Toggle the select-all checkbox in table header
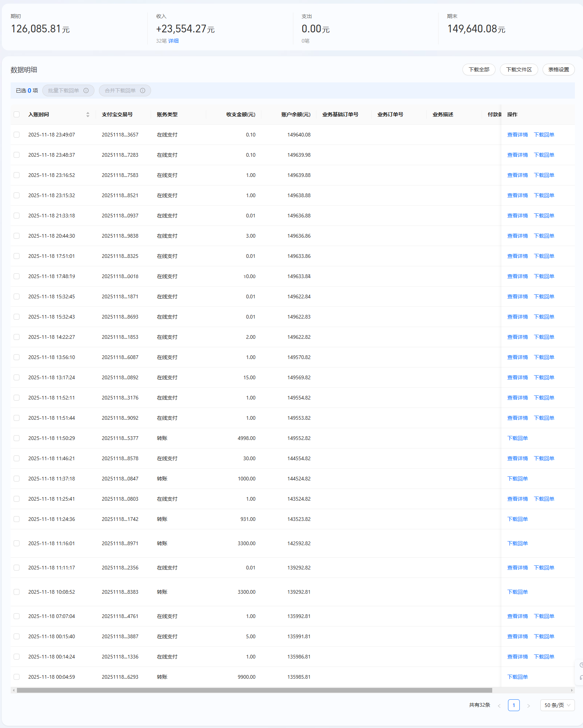583x728 pixels. click(17, 114)
